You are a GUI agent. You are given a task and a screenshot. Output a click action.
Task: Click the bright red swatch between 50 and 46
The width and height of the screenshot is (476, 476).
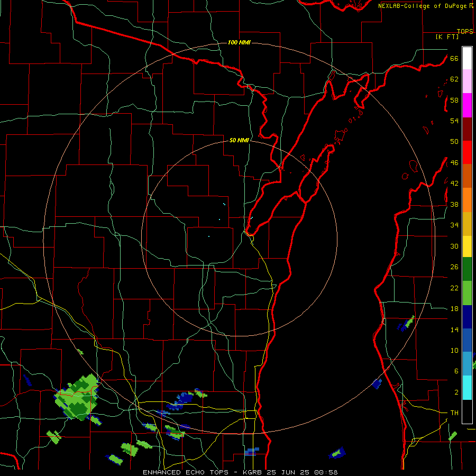pyautogui.click(x=467, y=152)
